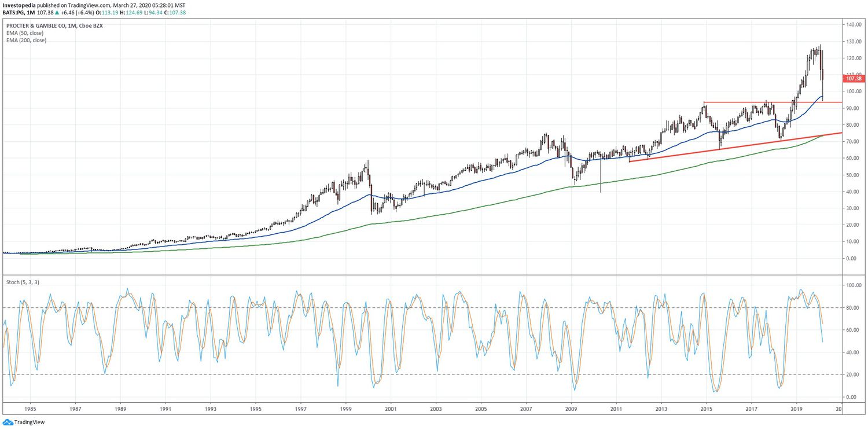Click the 2009 year label on time axis
The image size is (868, 430).
[x=571, y=409]
